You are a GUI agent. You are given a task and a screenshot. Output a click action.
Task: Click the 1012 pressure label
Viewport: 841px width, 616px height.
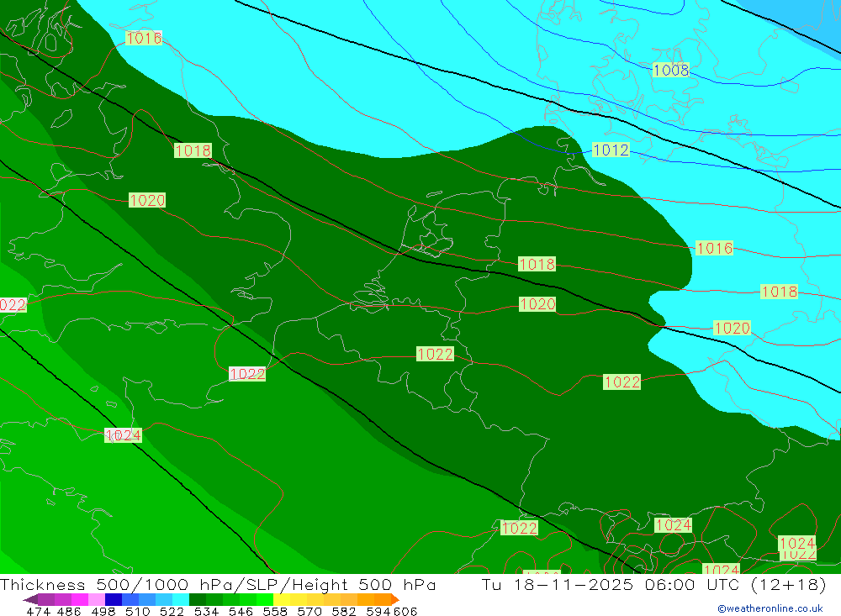coord(611,150)
